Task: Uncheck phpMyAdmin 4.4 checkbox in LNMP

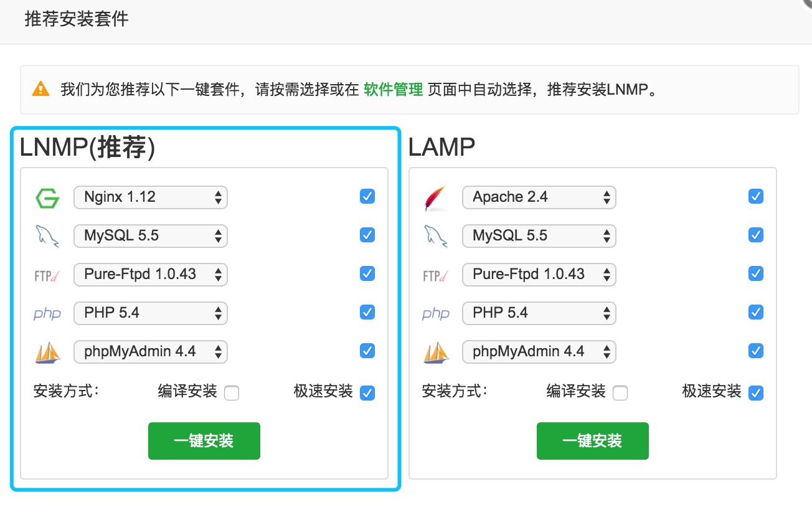Action: tap(367, 351)
